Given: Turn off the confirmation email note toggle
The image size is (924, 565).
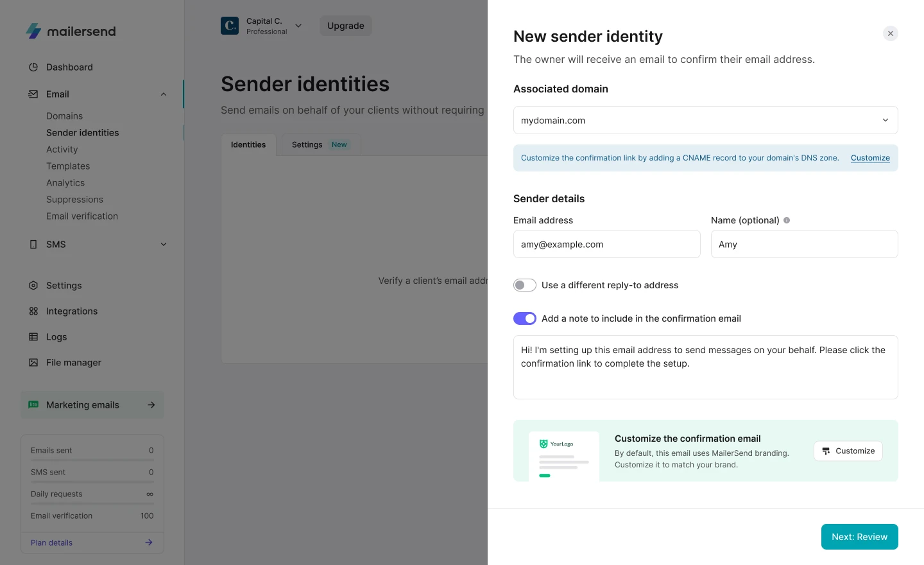Looking at the screenshot, I should (x=525, y=318).
